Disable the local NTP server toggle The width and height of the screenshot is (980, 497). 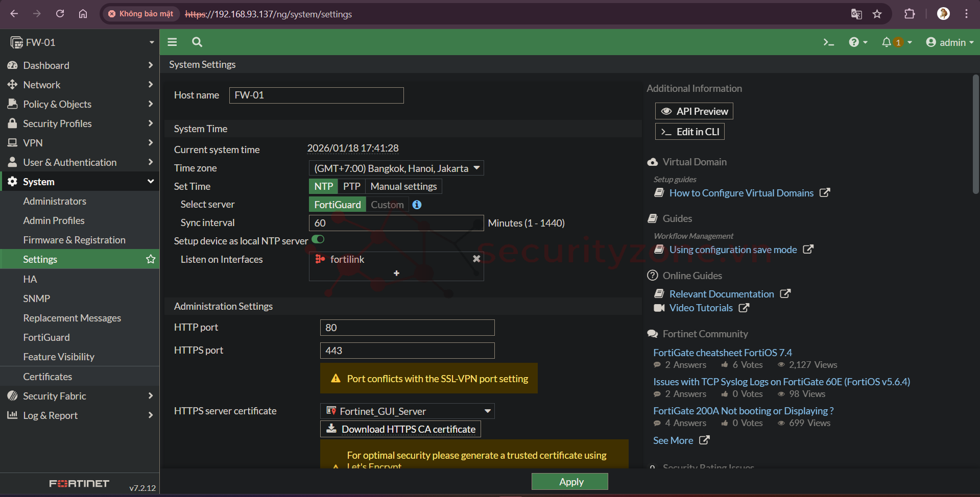coord(318,239)
